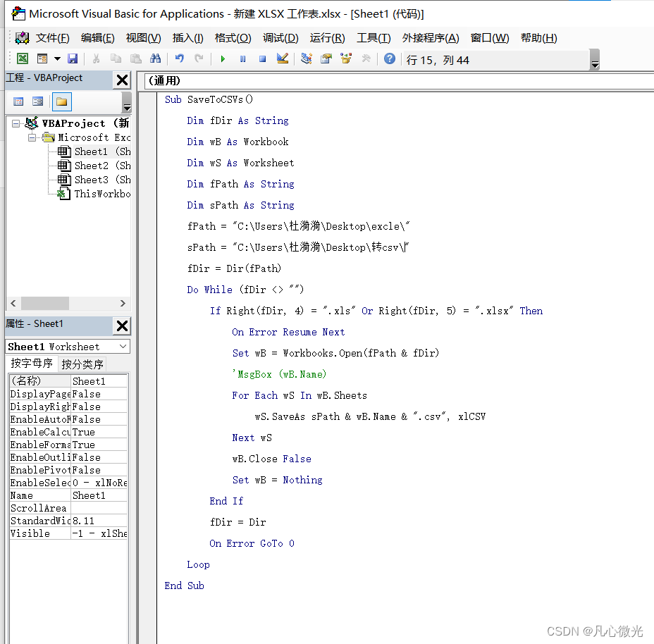The width and height of the screenshot is (654, 644).
Task: Pause code with the Break icon
Action: coord(243,59)
